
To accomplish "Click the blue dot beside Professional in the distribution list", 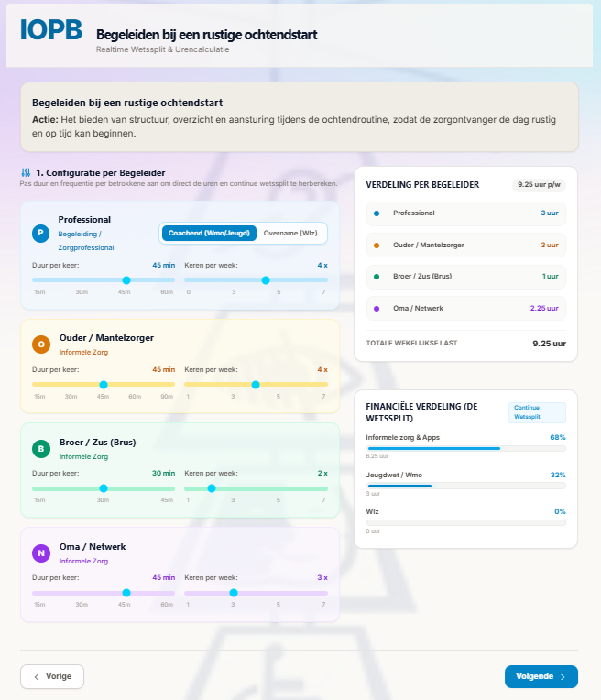I will click(377, 213).
